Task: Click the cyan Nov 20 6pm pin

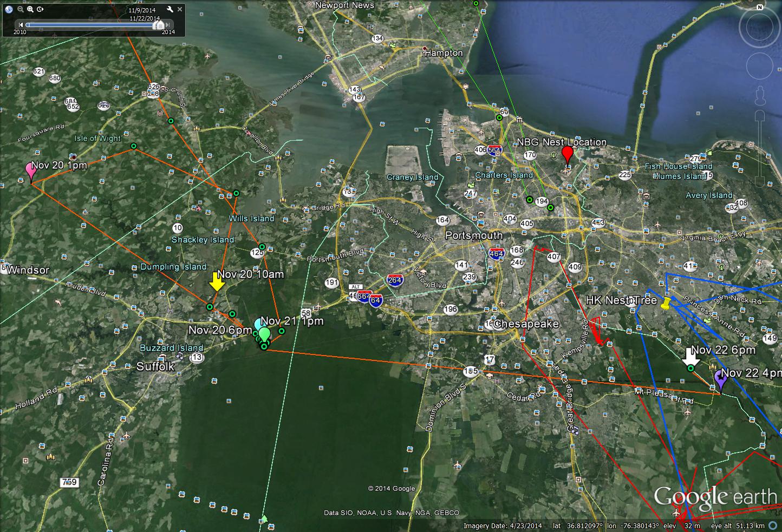Action: (258, 324)
